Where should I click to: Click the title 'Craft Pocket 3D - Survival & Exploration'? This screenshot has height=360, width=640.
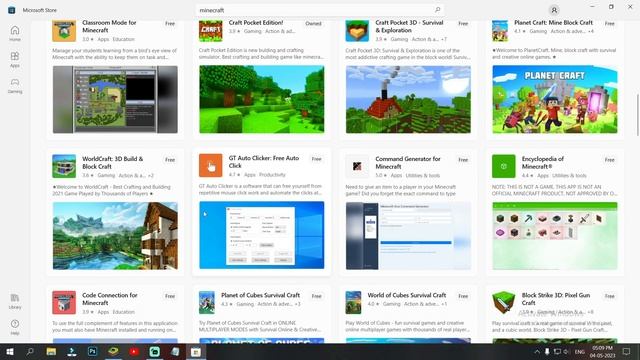coord(409,26)
